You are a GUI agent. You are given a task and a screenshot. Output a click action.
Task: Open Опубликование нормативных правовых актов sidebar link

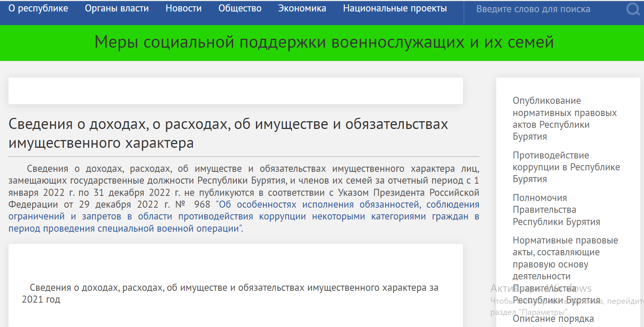click(564, 119)
